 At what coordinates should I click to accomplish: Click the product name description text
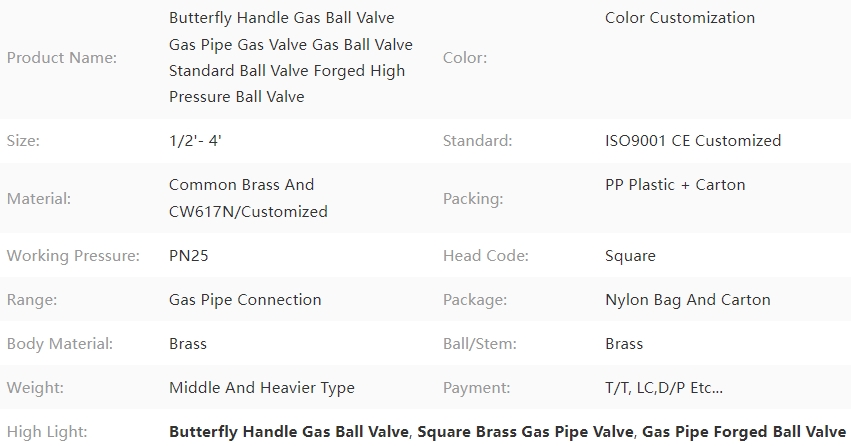tap(291, 57)
